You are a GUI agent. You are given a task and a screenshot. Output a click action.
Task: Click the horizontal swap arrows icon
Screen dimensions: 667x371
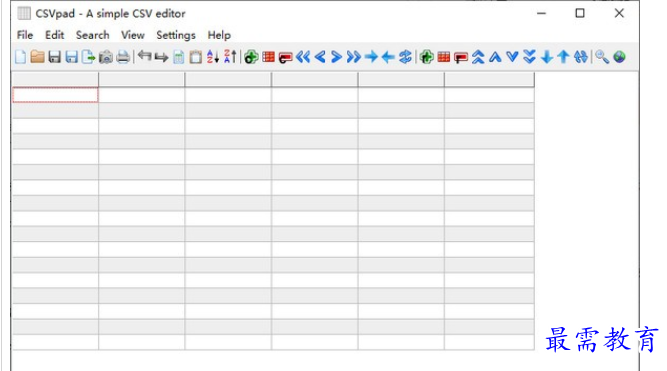pos(405,57)
